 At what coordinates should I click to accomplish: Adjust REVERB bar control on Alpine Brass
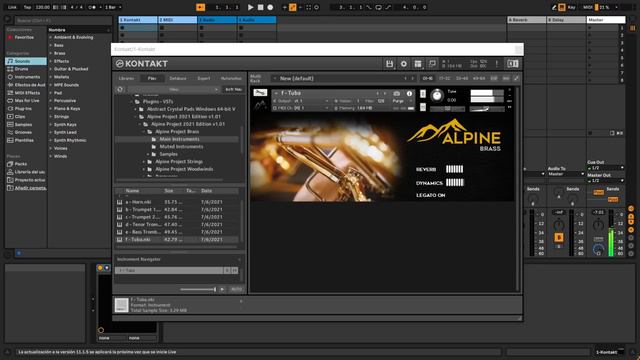click(x=454, y=169)
